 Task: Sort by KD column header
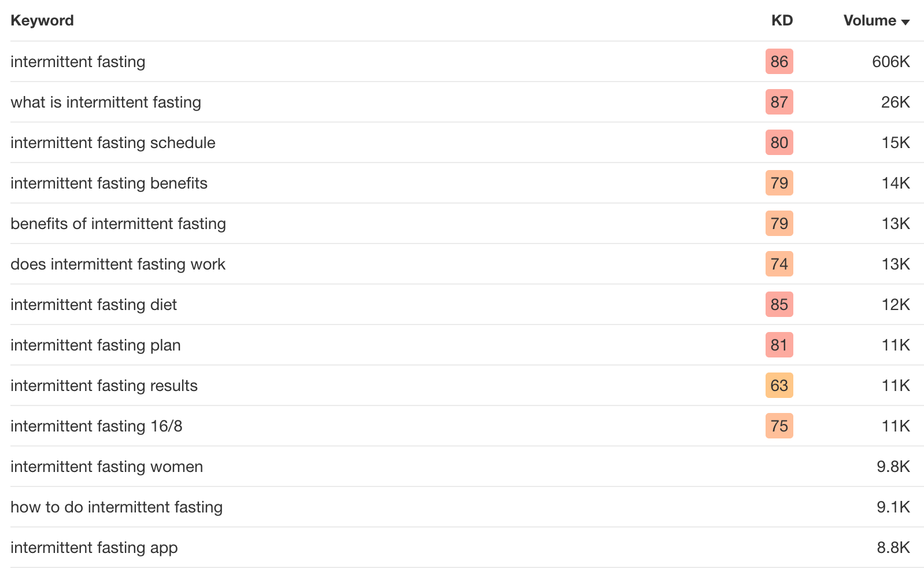pyautogui.click(x=782, y=20)
